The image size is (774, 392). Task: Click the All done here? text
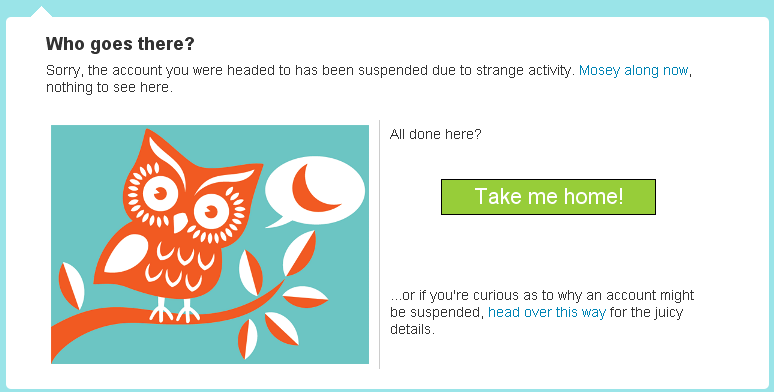435,134
